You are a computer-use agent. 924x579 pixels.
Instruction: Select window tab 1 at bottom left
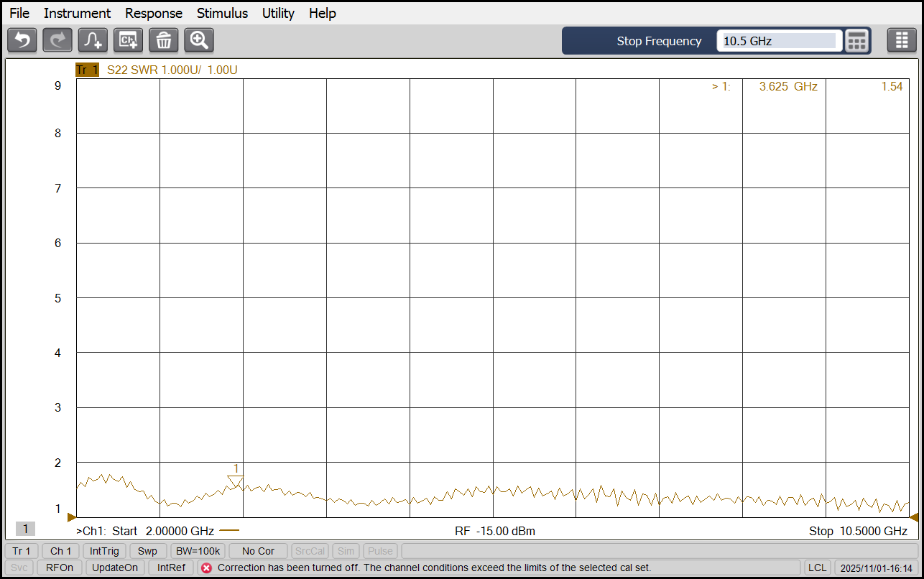(25, 529)
